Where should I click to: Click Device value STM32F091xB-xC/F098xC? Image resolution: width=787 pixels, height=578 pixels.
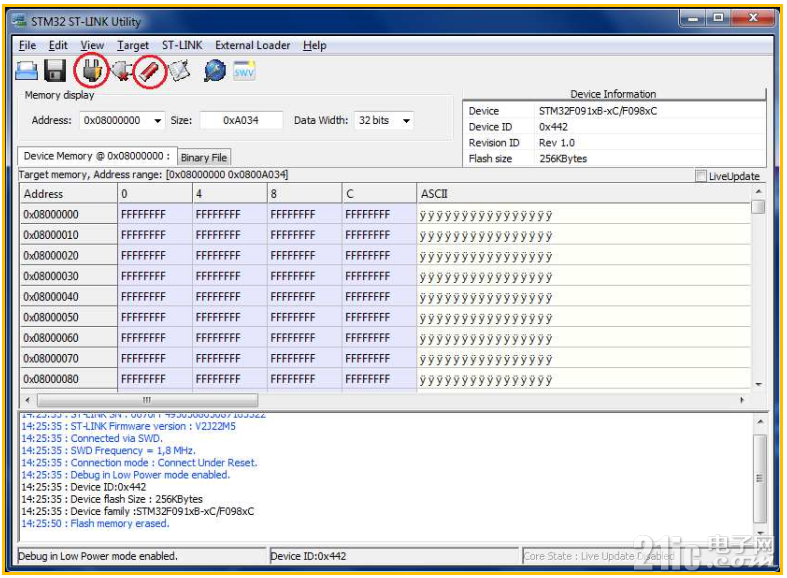[597, 111]
